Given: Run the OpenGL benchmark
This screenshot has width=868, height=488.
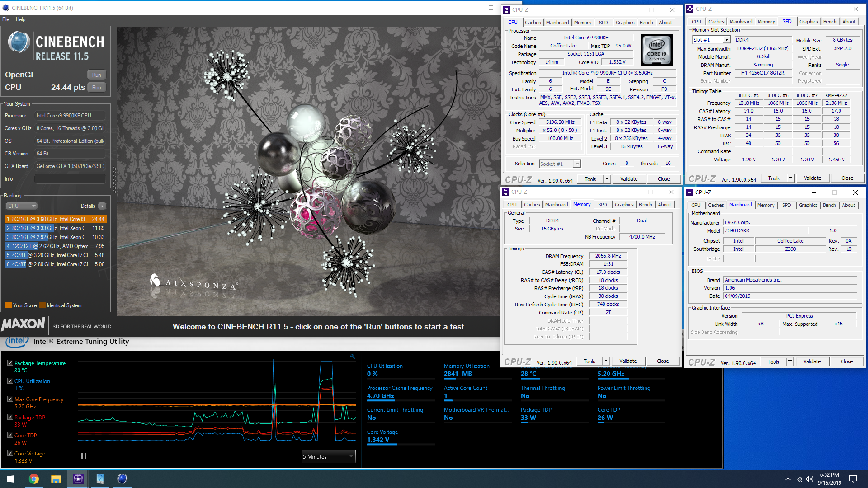Looking at the screenshot, I should tap(96, 75).
